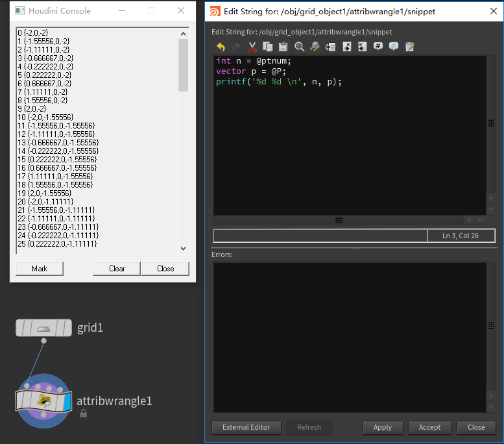Click the Apply button
Screen dimensions: 504x444
coord(383,427)
